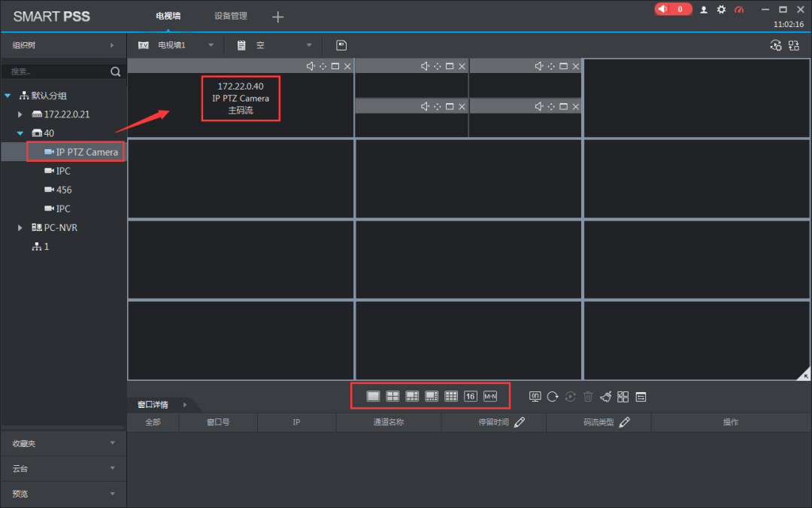Image resolution: width=812 pixels, height=508 pixels.
Task: Click the refresh circular arrow icon
Action: [553, 397]
